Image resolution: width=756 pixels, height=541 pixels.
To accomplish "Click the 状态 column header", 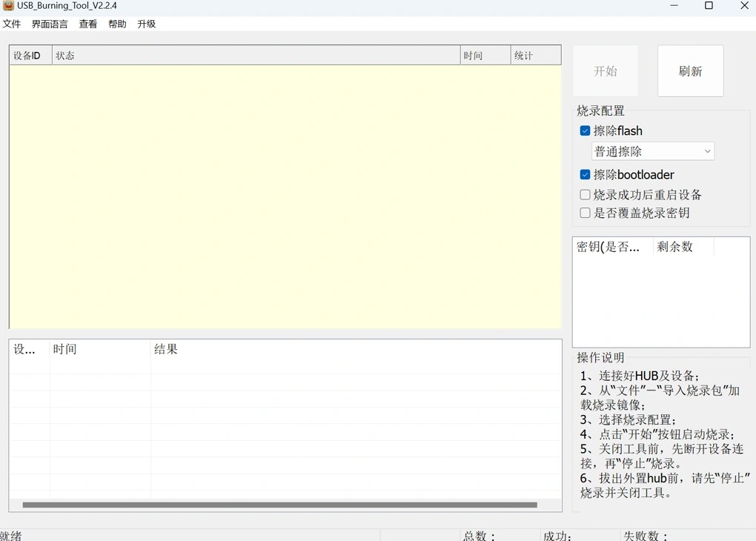I will coord(256,56).
